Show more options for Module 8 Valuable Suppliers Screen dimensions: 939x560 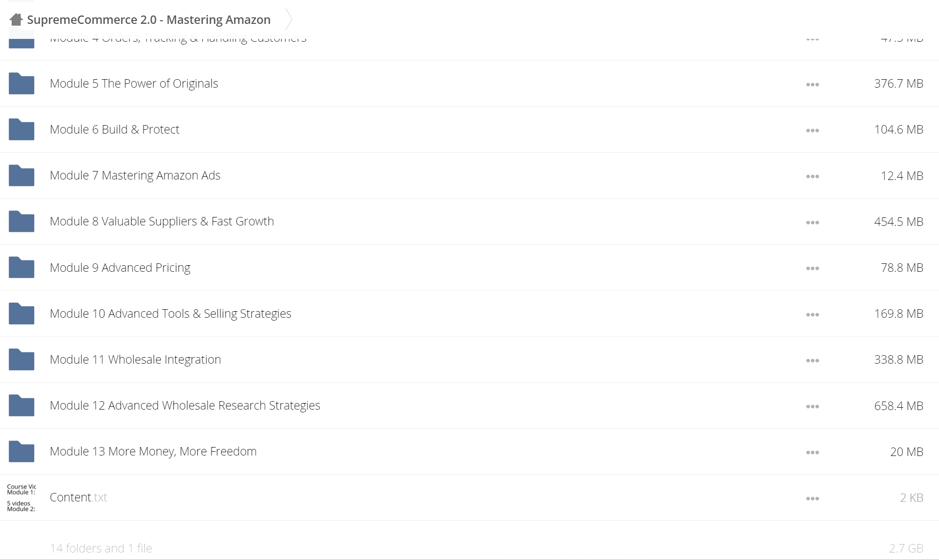[x=812, y=223]
